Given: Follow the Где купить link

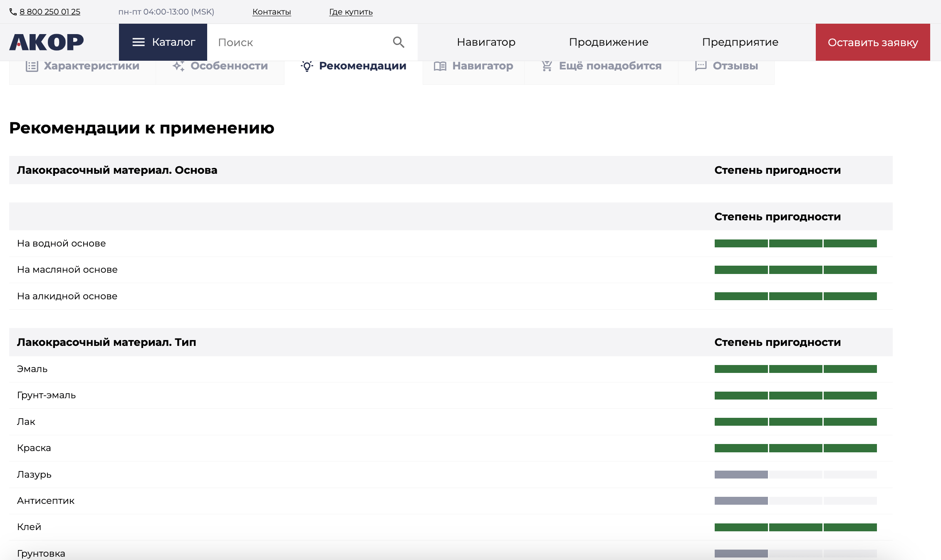Looking at the screenshot, I should pos(351,12).
